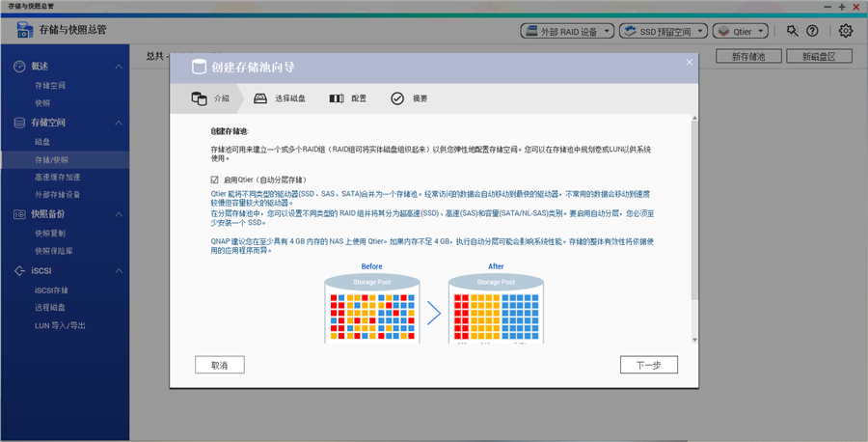Open help via the question mark icon

[812, 31]
